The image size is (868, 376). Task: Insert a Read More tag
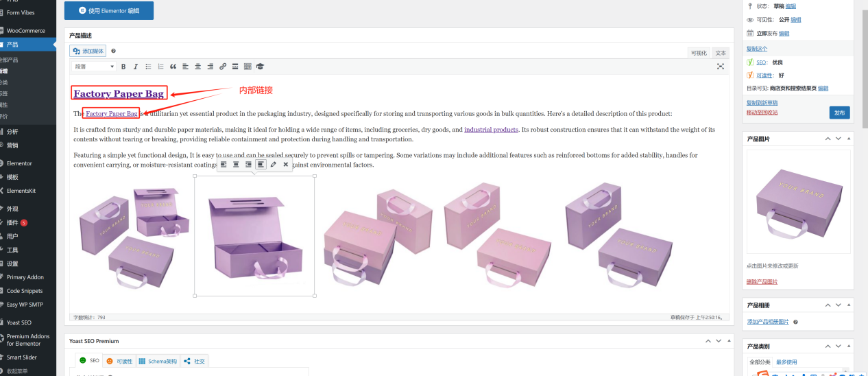coord(235,67)
